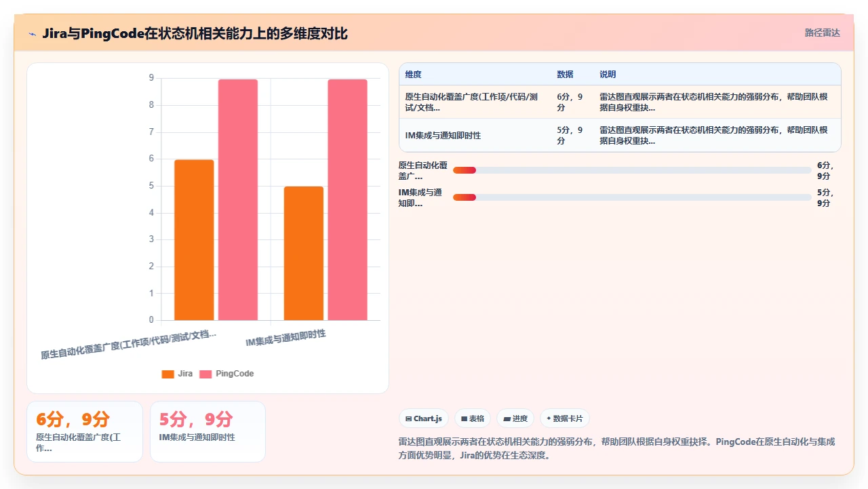Click Jira bar for IM集成与通知即时性
Image resolution: width=868 pixels, height=489 pixels.
pos(304,254)
